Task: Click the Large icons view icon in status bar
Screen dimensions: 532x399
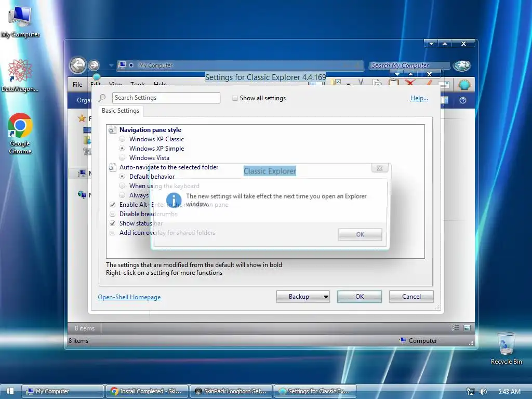Action: point(467,327)
